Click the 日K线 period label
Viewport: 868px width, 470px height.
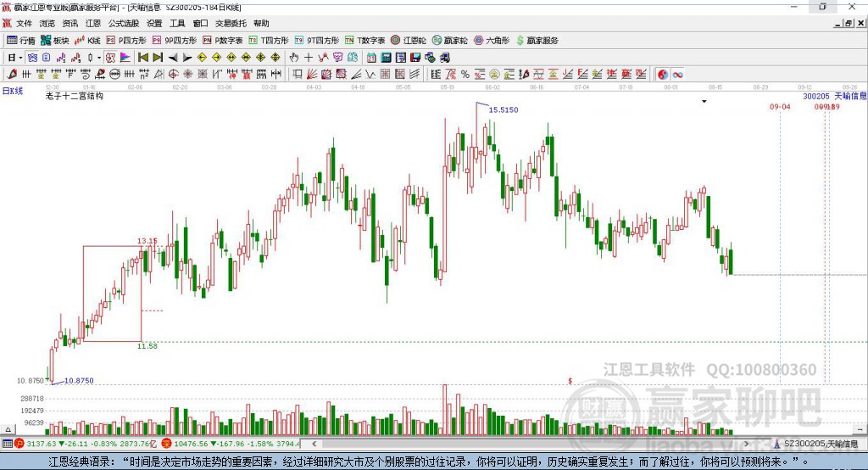pyautogui.click(x=13, y=91)
